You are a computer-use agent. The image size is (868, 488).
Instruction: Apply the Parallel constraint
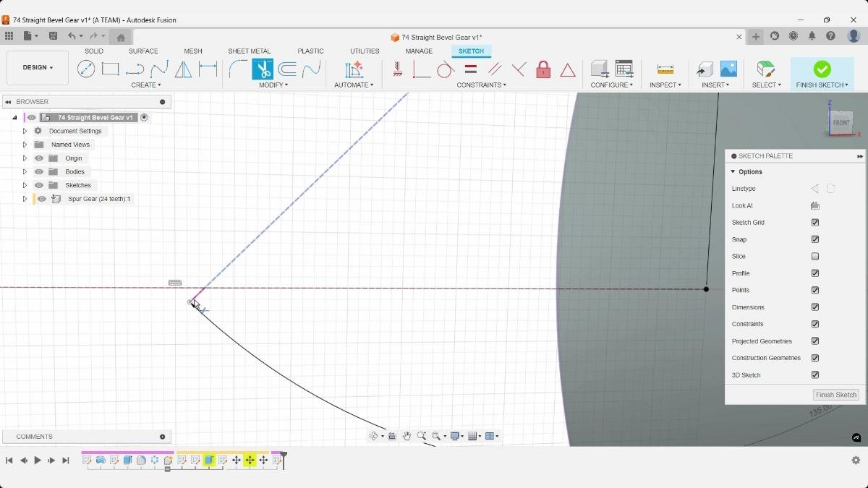495,69
